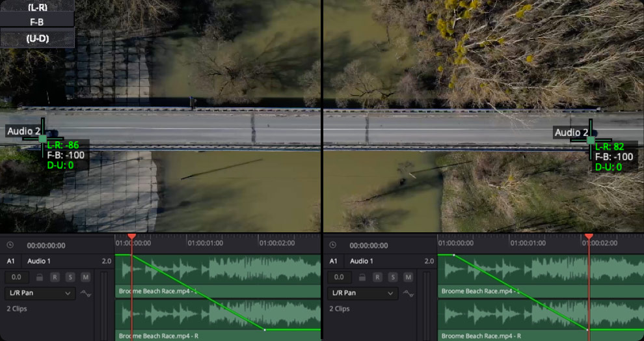Click the lock icon in left track header
The width and height of the screenshot is (644, 341).
[x=40, y=277]
